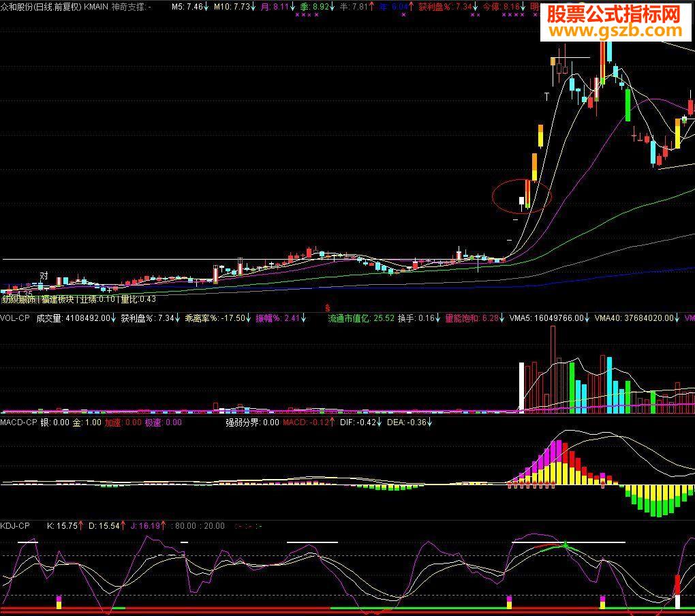Select the KMAIN indicator name
The width and height of the screenshot is (695, 616).
96,7
